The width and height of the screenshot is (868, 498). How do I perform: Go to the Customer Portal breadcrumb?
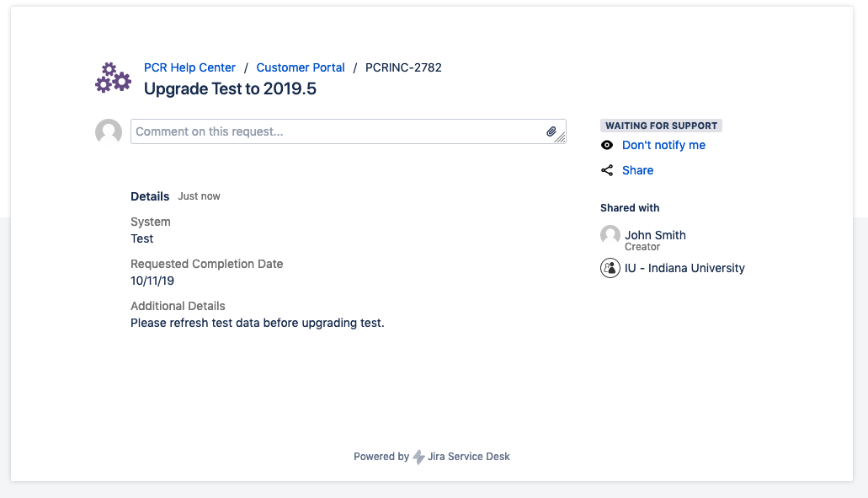pos(301,67)
